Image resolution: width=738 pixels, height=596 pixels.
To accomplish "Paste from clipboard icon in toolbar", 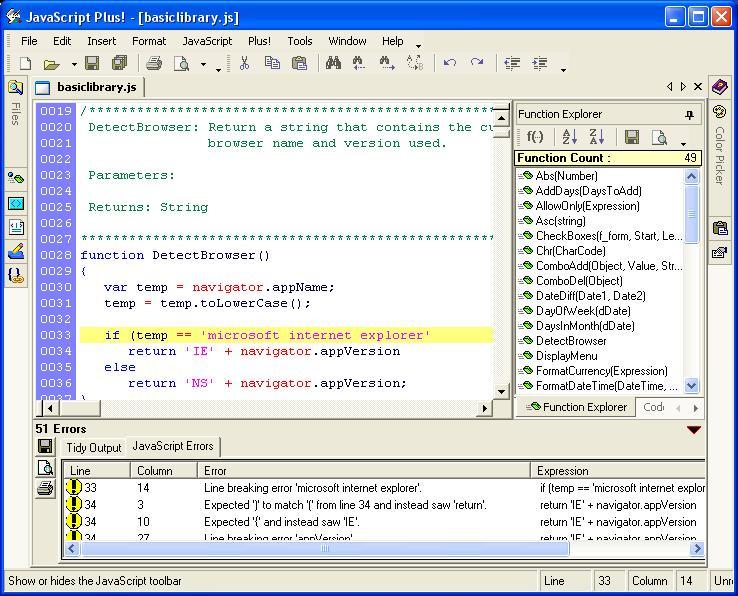I will pyautogui.click(x=299, y=63).
